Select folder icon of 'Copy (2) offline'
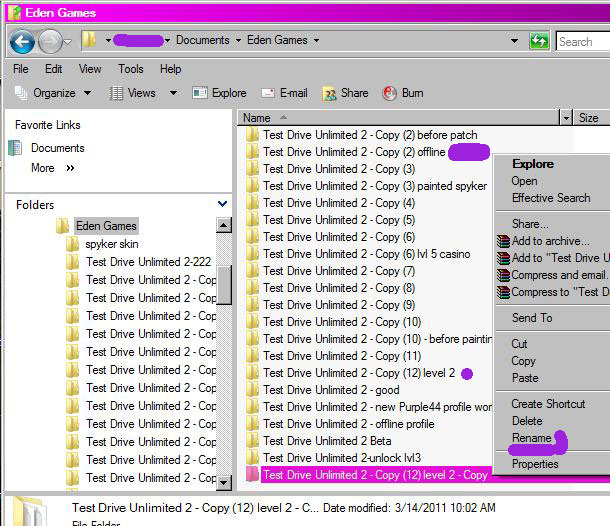 (x=252, y=152)
